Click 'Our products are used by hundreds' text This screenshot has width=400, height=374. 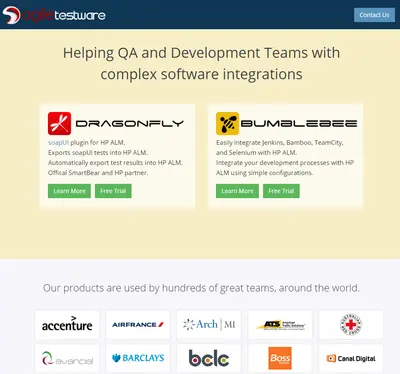[x=201, y=288]
